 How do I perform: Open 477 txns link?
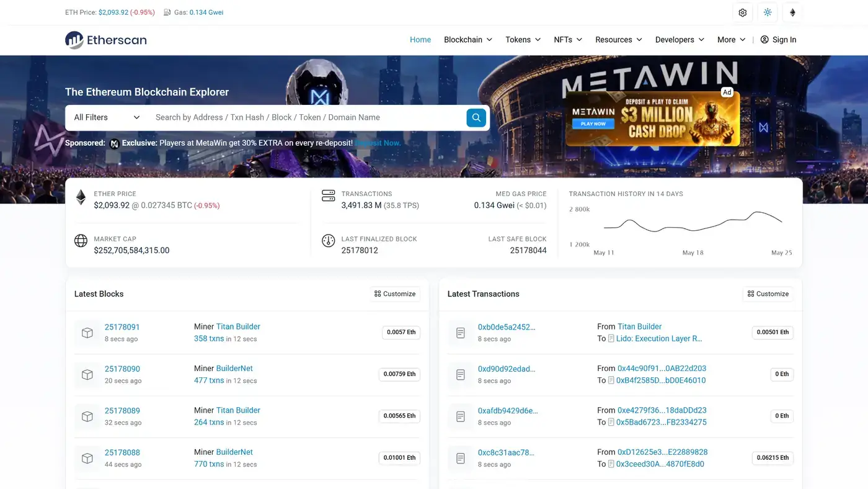(x=209, y=380)
